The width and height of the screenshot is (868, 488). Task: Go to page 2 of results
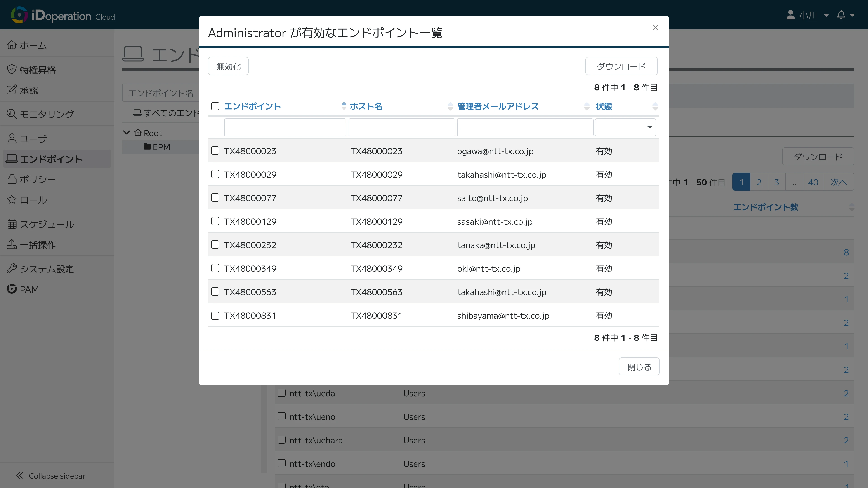click(x=759, y=181)
